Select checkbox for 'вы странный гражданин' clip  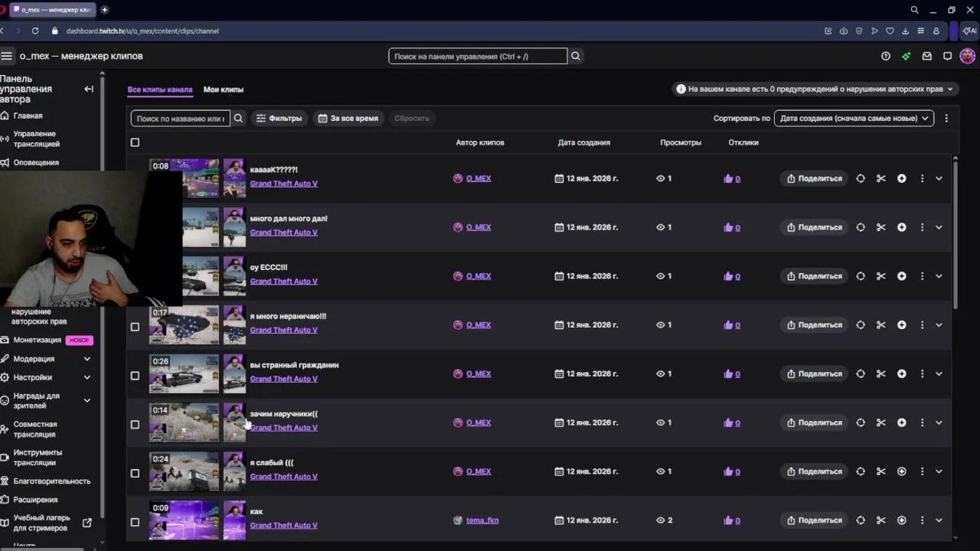tap(135, 376)
